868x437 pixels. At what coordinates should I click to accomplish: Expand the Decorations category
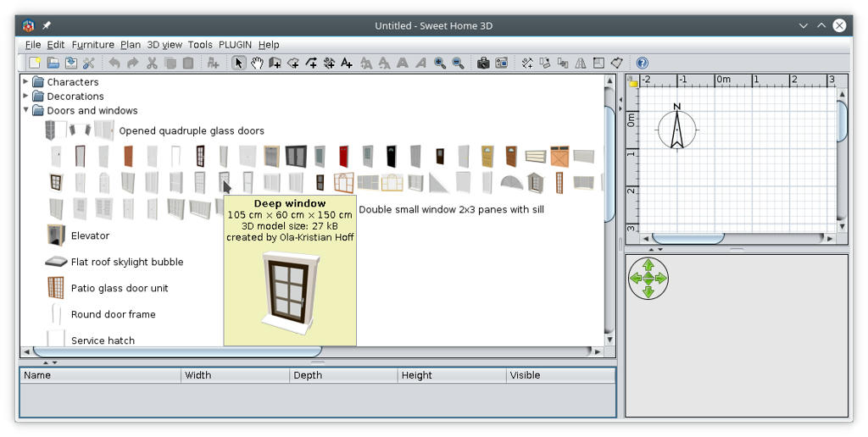(25, 96)
